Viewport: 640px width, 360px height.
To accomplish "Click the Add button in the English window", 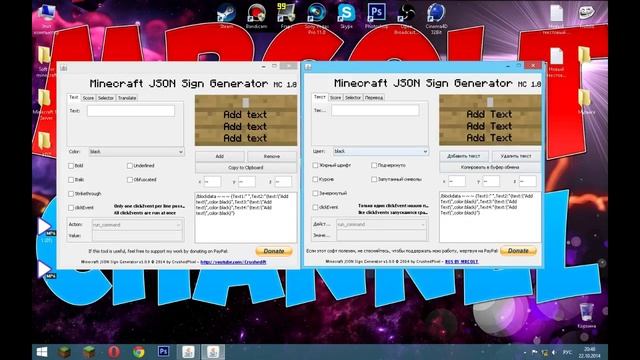I will pyautogui.click(x=220, y=156).
